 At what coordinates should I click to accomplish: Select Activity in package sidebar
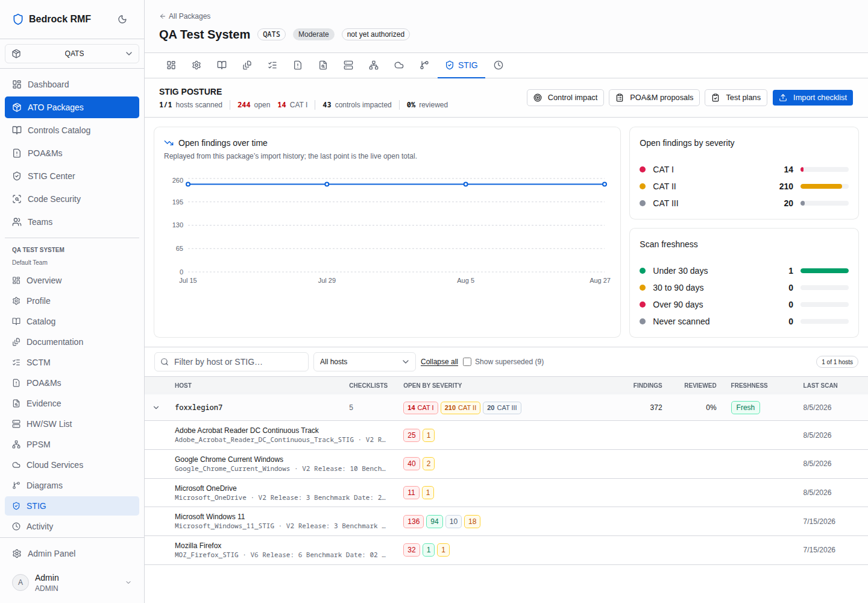(72, 526)
